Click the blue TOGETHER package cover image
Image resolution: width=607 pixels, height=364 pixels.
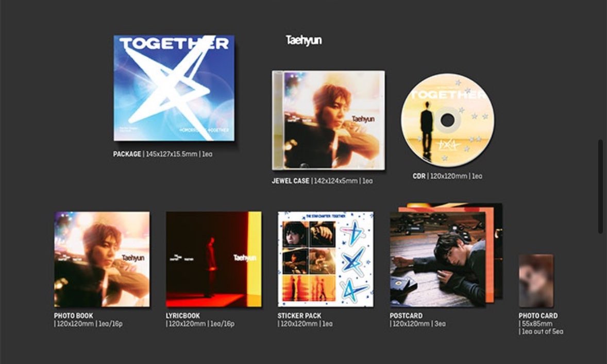[174, 88]
